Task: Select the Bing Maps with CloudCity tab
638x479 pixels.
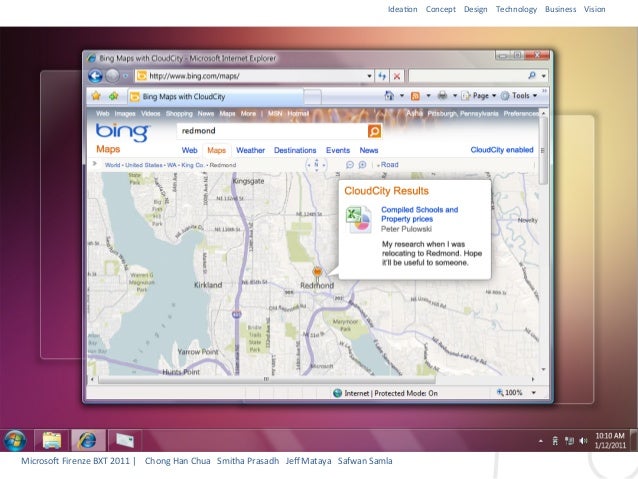Action: (216, 96)
